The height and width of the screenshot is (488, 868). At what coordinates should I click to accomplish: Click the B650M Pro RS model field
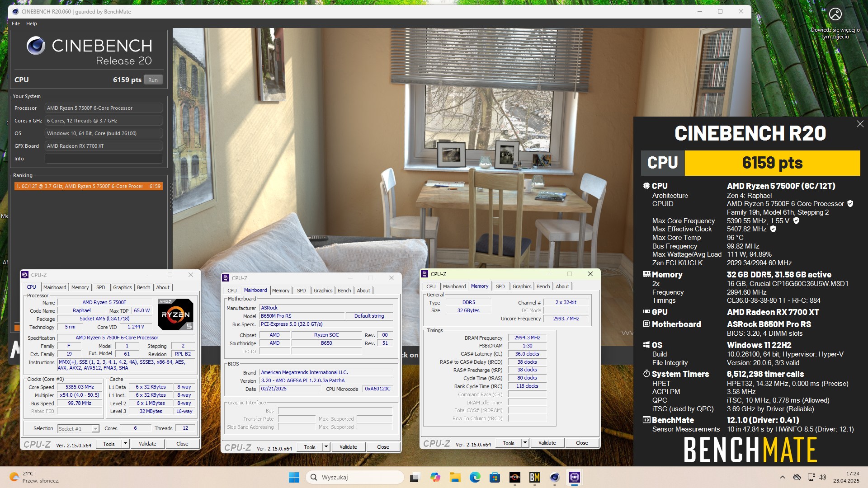tap(302, 316)
